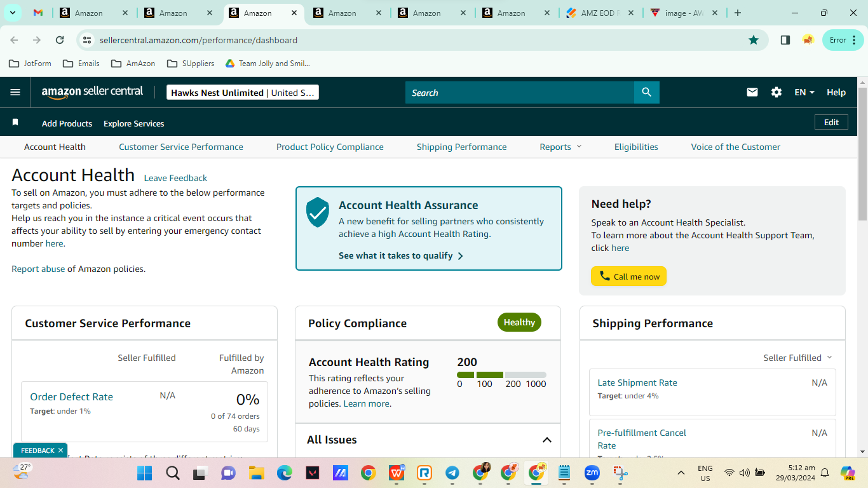Dismiss the FEEDBACK tab with its X
Image resolution: width=868 pixels, height=488 pixels.
point(60,451)
